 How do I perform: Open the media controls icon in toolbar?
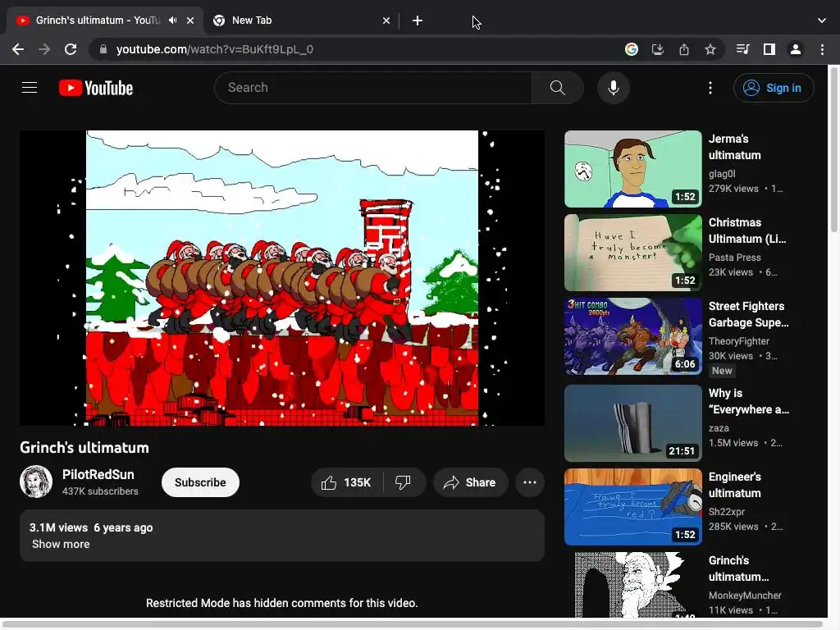pyautogui.click(x=742, y=49)
